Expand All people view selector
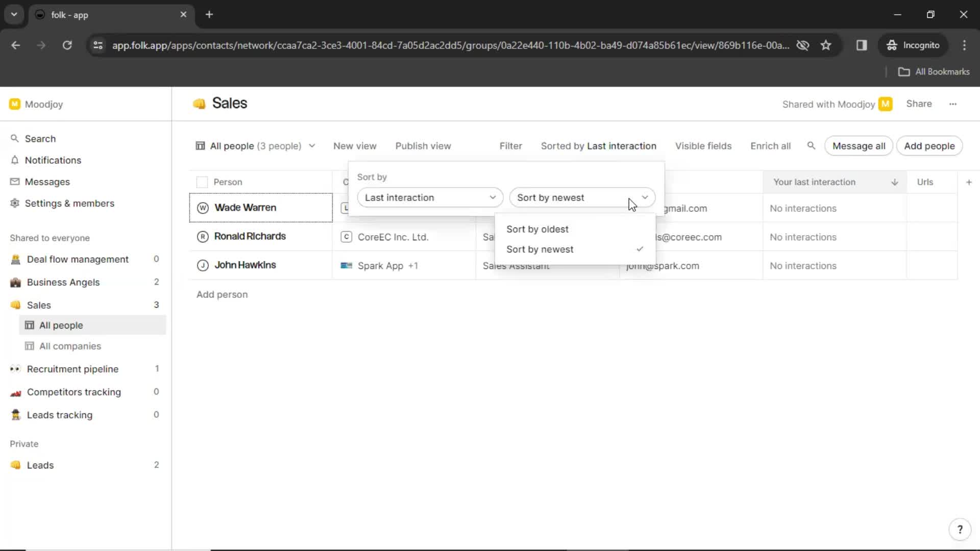The width and height of the screenshot is (980, 551). 311,146
